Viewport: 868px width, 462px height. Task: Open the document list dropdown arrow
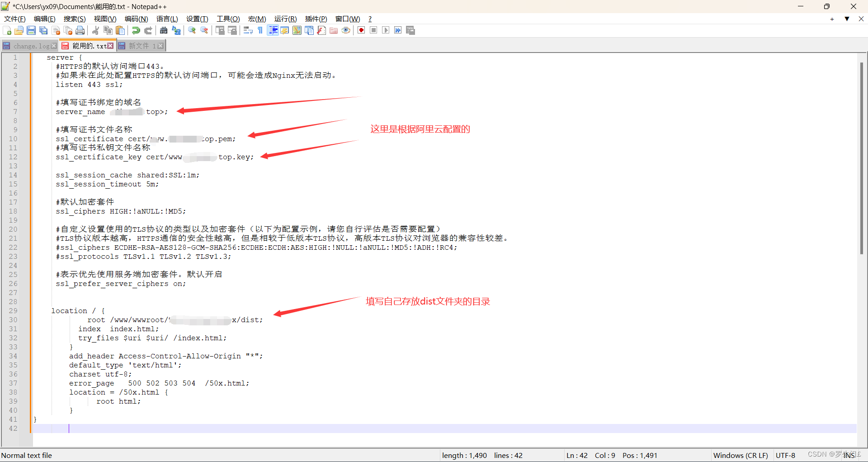click(x=847, y=19)
